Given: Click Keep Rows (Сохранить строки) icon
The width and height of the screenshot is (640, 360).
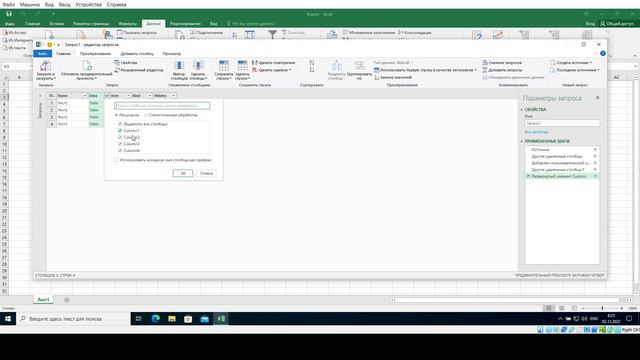Looking at the screenshot, I should tap(224, 65).
